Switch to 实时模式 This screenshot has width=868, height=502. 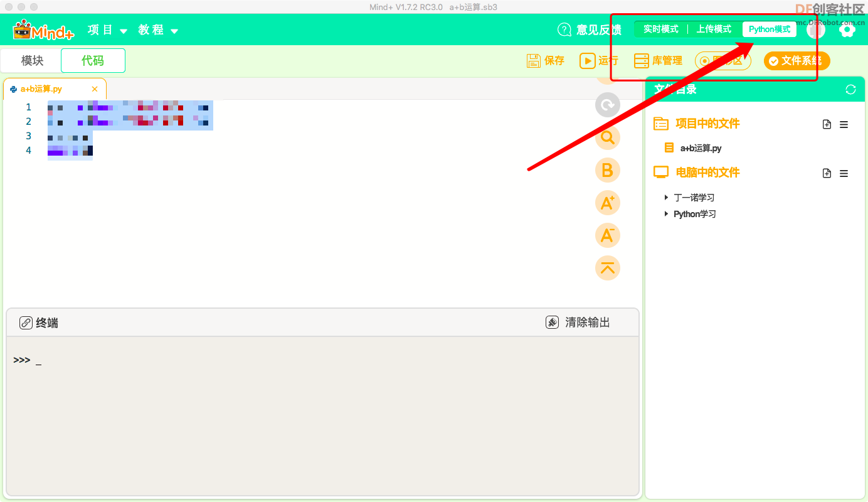coord(661,29)
